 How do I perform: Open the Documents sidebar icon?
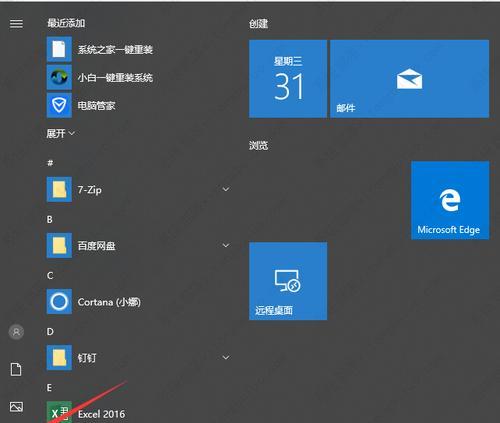(16, 369)
